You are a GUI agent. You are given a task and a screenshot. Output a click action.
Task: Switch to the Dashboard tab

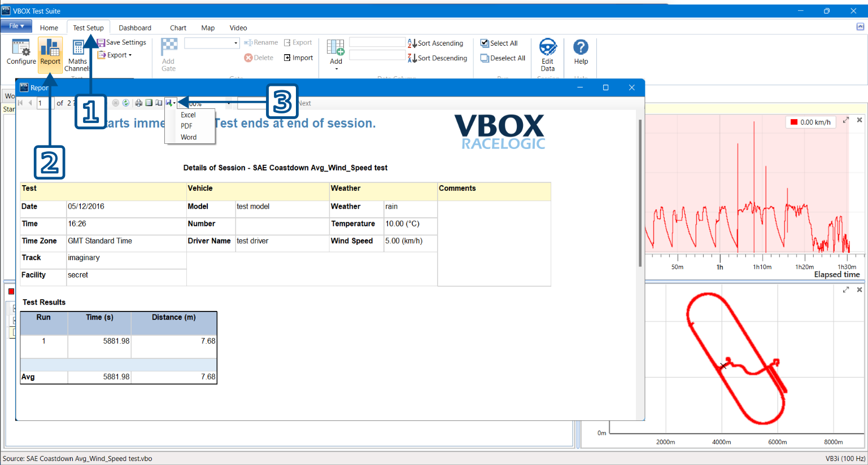tap(135, 28)
